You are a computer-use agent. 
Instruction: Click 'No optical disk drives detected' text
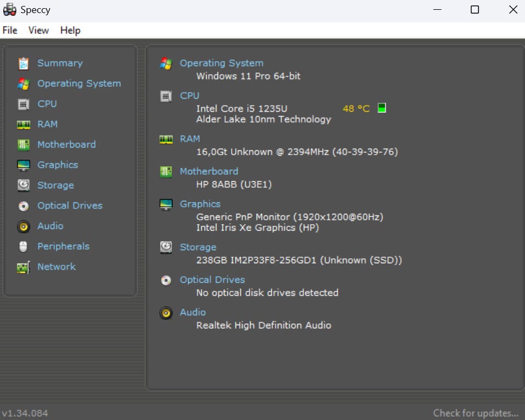pos(267,293)
